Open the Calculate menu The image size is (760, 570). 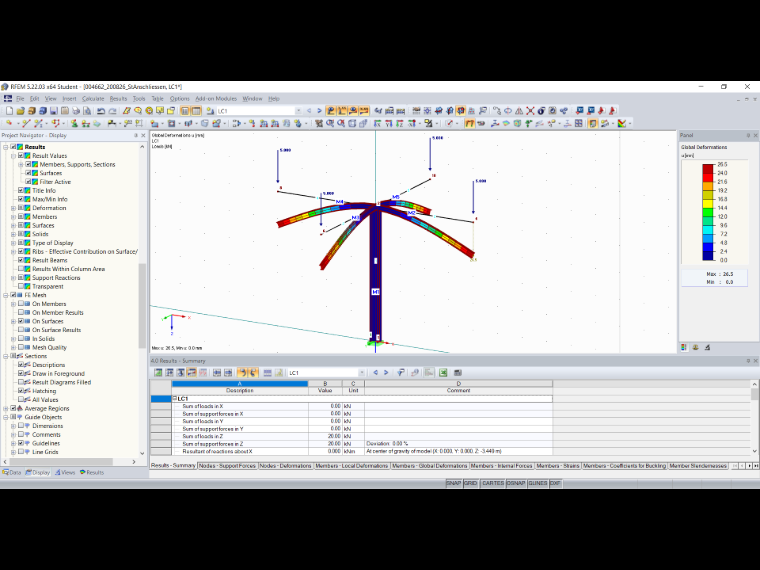[x=93, y=98]
